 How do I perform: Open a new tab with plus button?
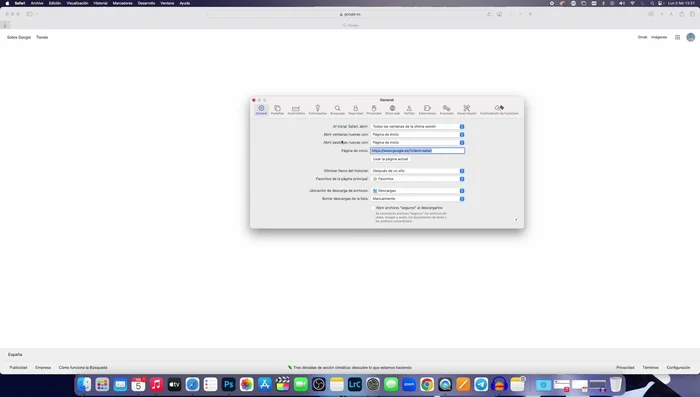tap(530, 14)
